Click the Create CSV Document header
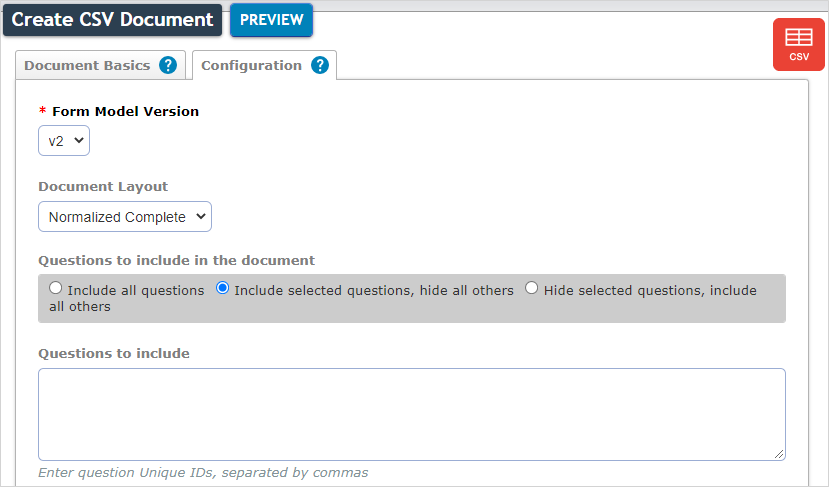The width and height of the screenshot is (829, 487). click(112, 20)
